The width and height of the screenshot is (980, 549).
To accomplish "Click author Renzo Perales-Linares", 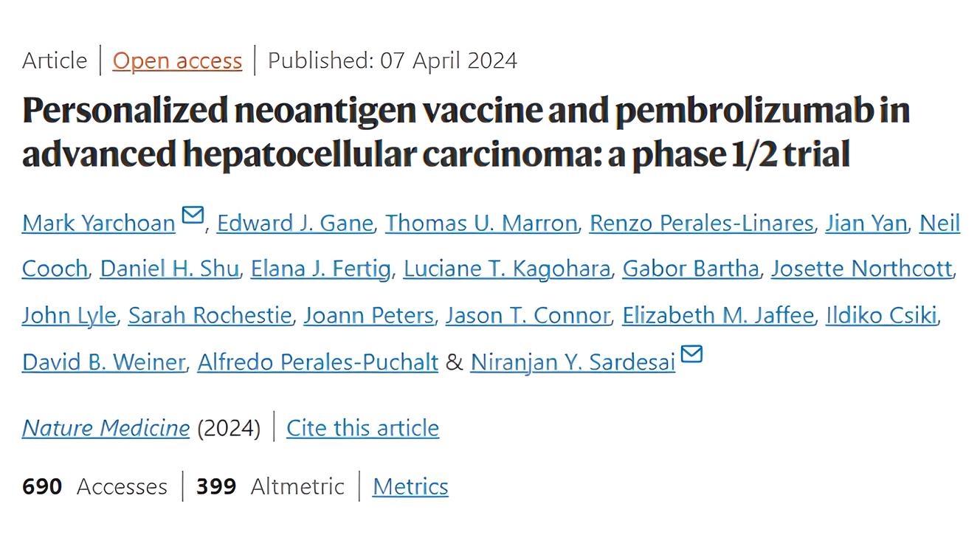I will (x=701, y=223).
